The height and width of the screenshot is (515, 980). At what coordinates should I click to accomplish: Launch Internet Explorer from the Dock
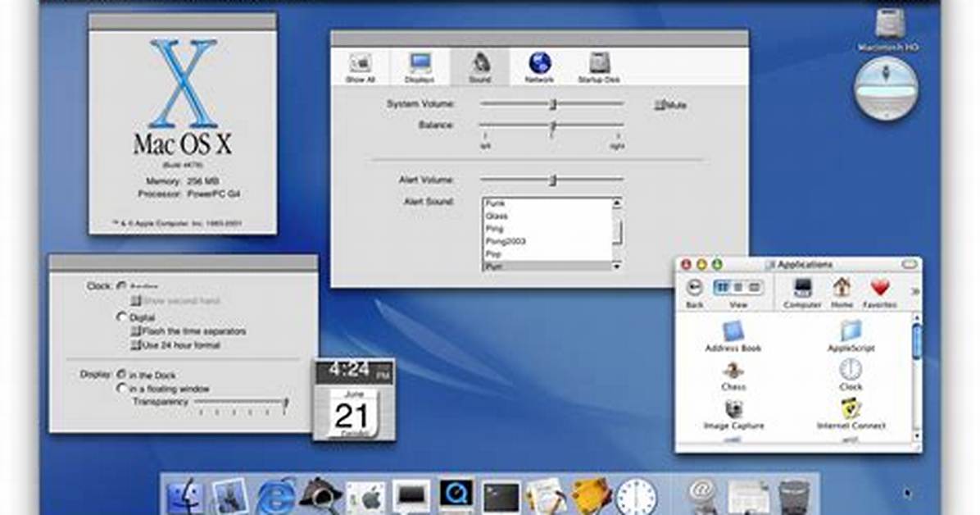click(275, 497)
